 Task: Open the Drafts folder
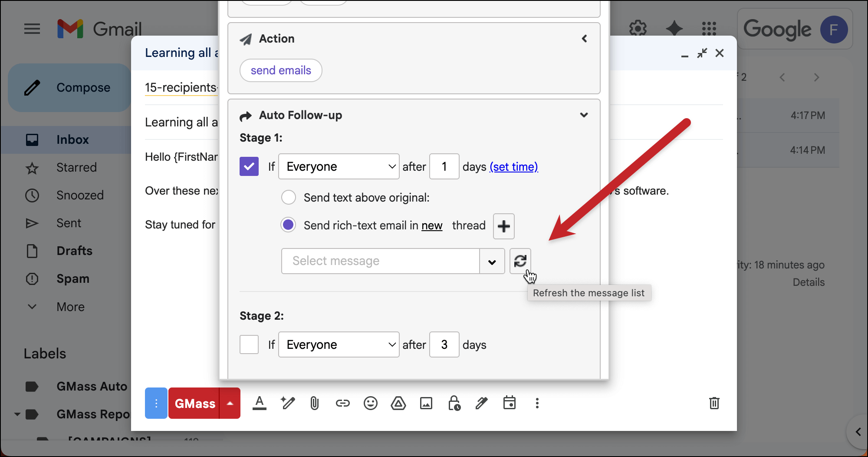coord(74,251)
